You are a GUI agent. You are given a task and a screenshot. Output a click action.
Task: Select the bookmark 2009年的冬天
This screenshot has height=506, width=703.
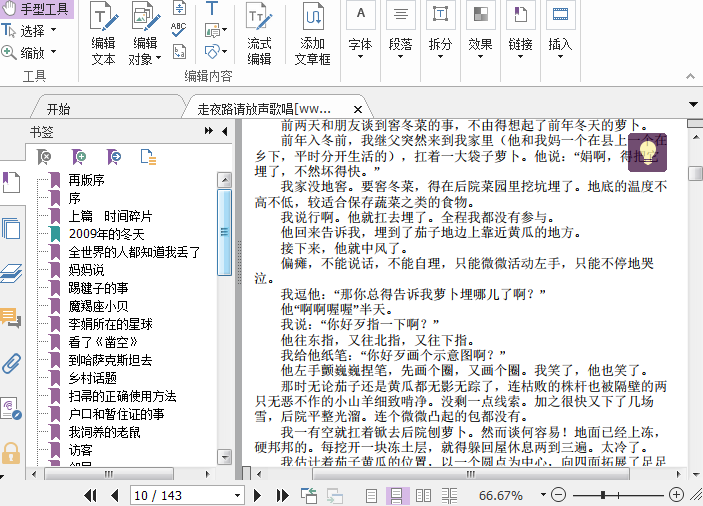[x=106, y=234]
